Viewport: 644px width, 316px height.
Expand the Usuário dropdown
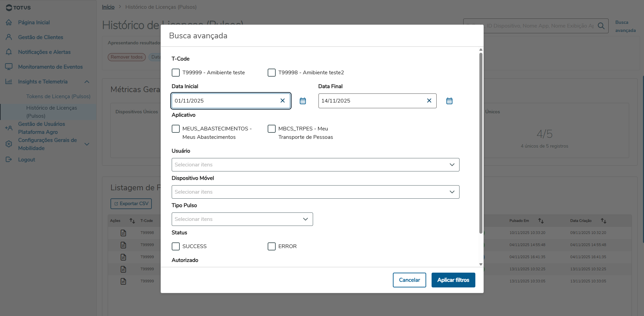click(315, 165)
